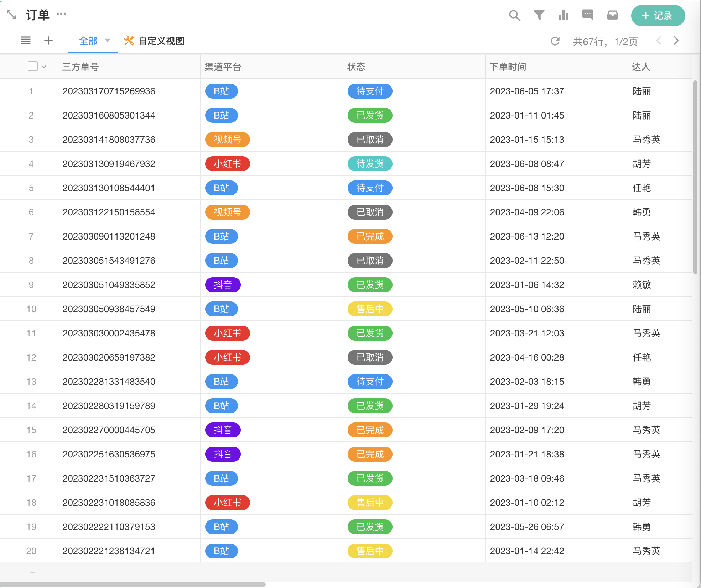Click the B站 tag in row 20

[x=222, y=551]
